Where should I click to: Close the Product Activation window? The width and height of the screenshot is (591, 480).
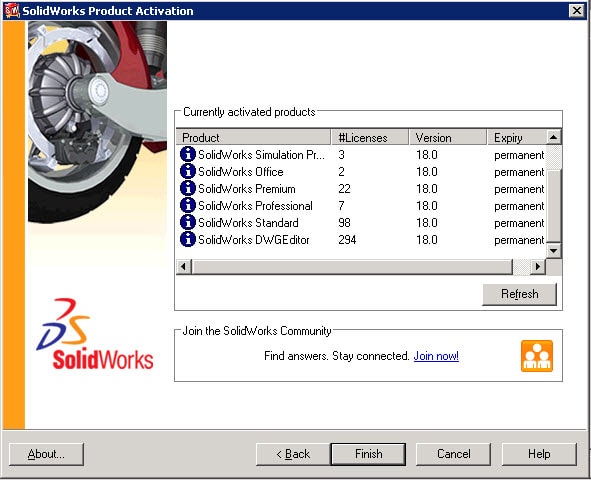pyautogui.click(x=577, y=10)
